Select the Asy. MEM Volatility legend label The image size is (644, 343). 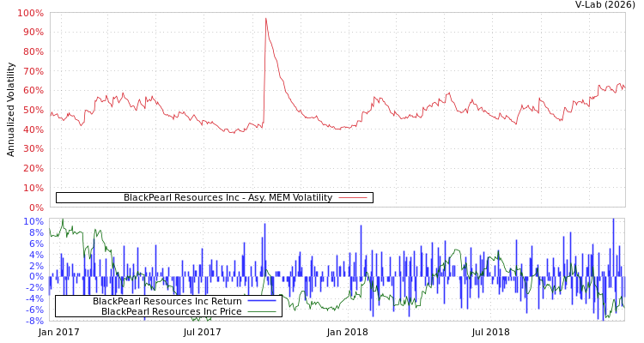(228, 198)
